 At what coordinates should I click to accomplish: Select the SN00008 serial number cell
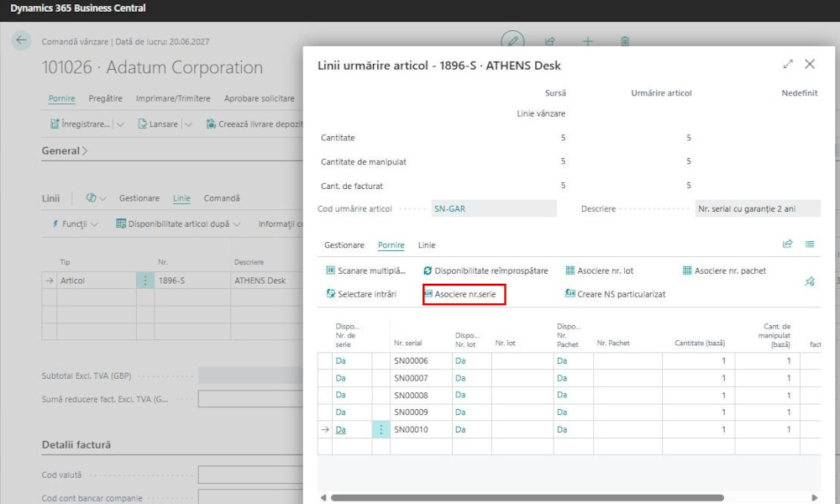421,396
